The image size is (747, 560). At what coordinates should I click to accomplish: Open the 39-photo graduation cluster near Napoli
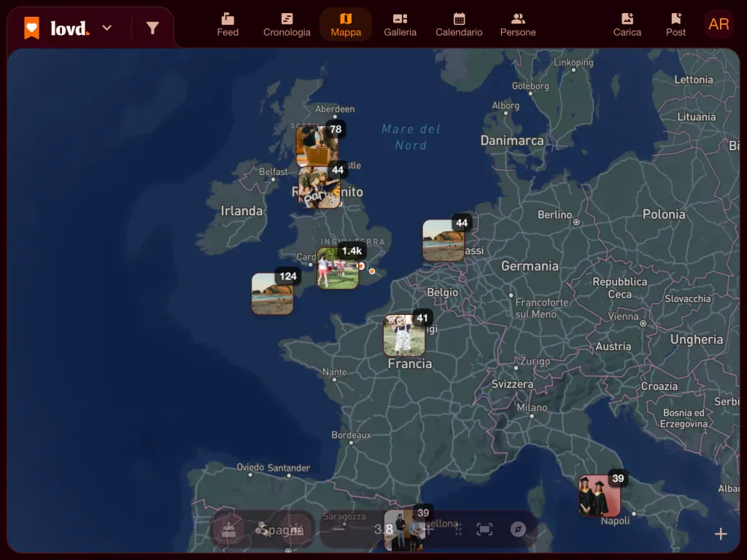coord(600,496)
